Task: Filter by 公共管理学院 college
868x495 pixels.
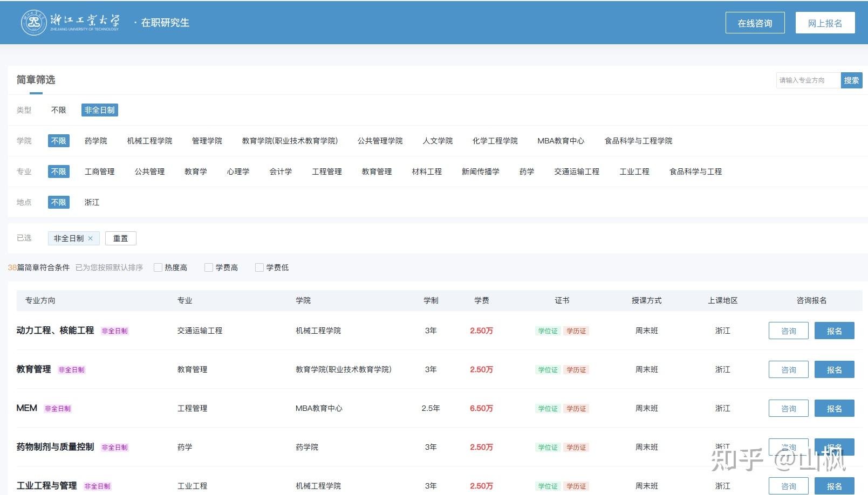Action: point(380,141)
